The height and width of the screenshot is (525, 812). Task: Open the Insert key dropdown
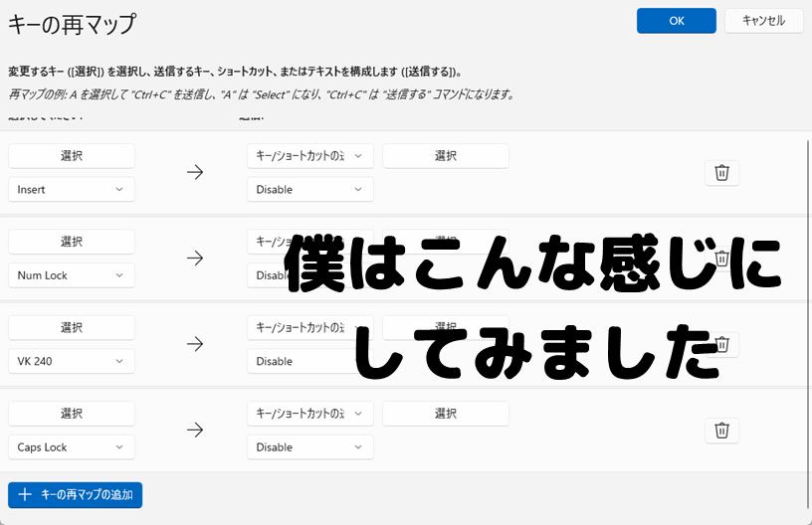pyautogui.click(x=71, y=189)
